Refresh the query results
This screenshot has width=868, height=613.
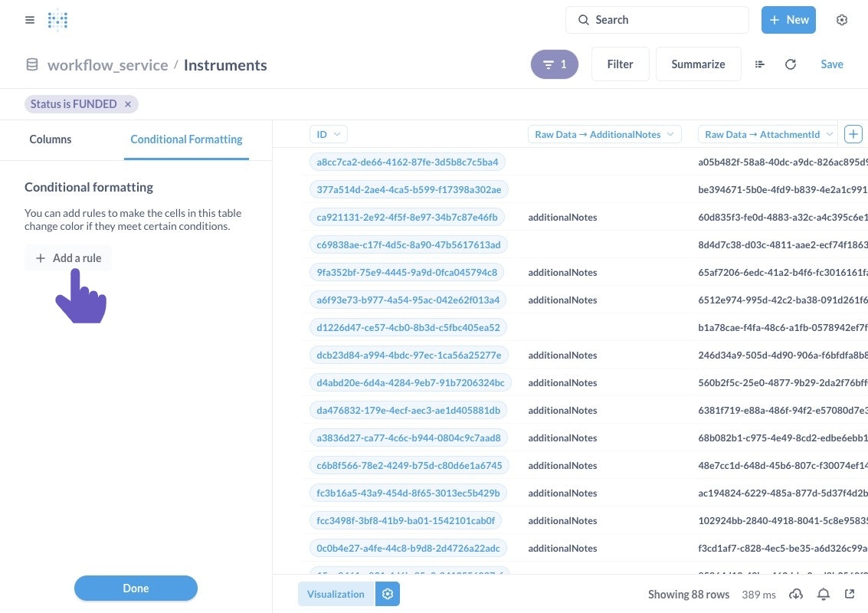click(791, 64)
